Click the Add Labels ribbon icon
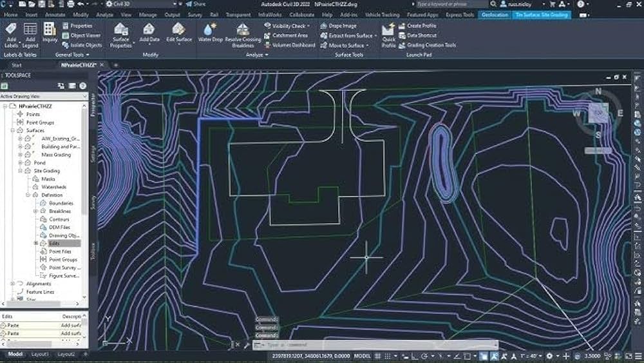This screenshot has height=363, width=644. pyautogui.click(x=11, y=35)
